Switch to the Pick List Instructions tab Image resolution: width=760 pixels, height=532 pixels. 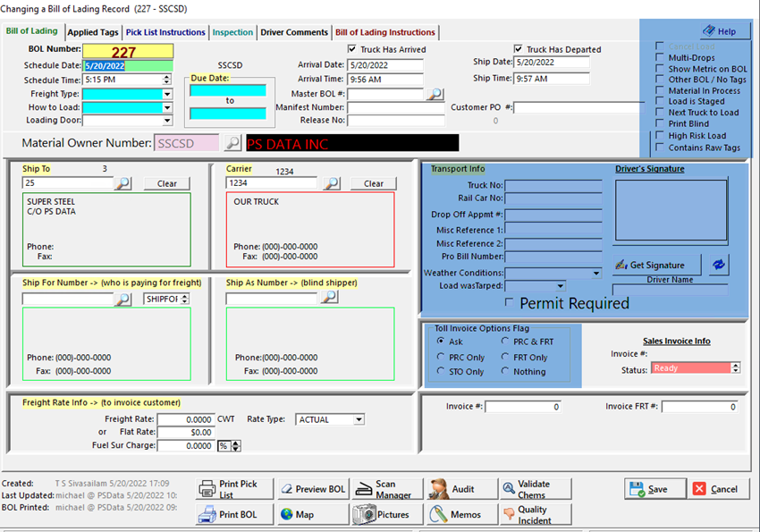pos(165,33)
